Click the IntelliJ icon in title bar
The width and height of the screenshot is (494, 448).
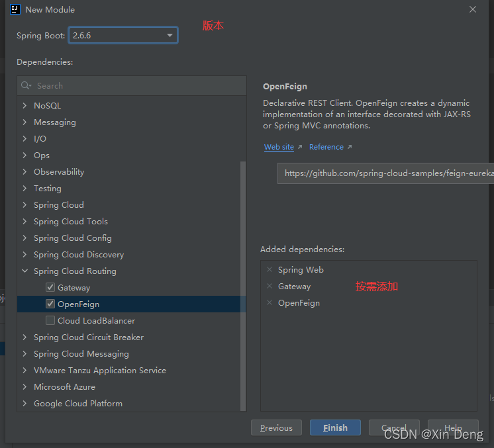[15, 9]
